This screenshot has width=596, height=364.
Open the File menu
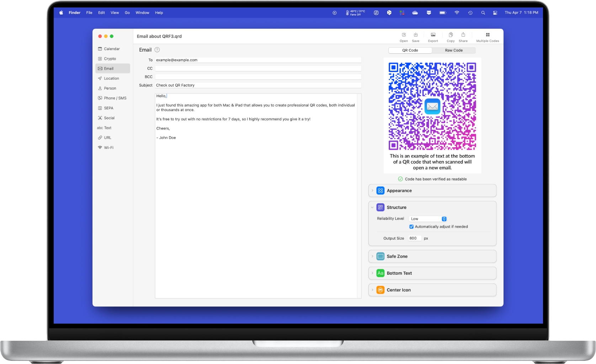[x=89, y=13]
